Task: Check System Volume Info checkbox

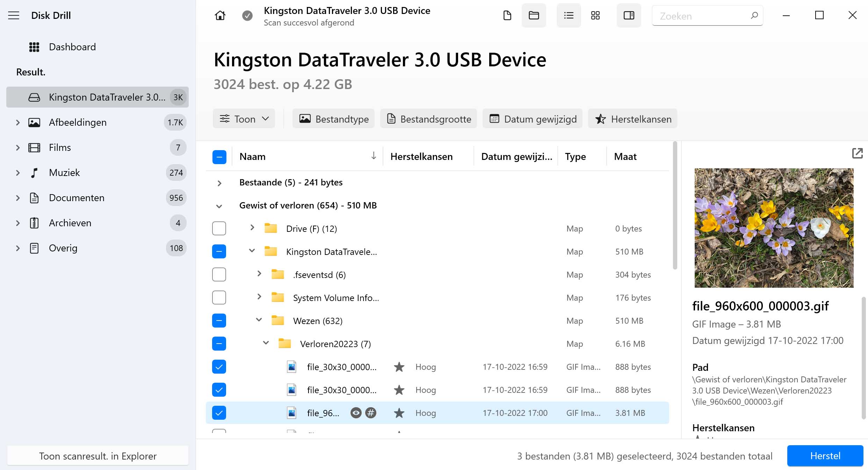Action: coord(219,298)
